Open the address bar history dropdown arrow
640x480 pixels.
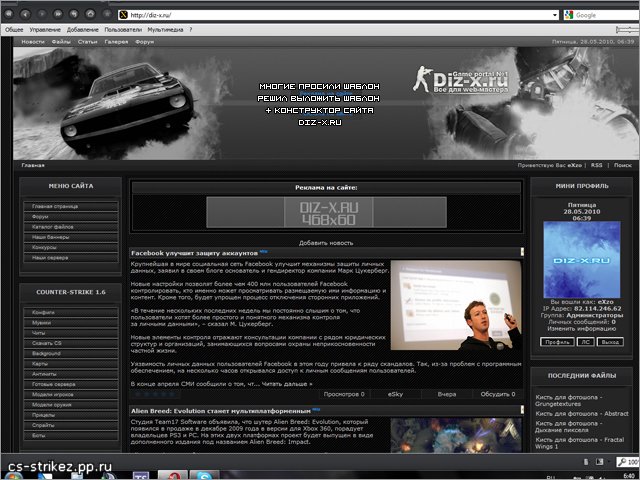click(555, 16)
